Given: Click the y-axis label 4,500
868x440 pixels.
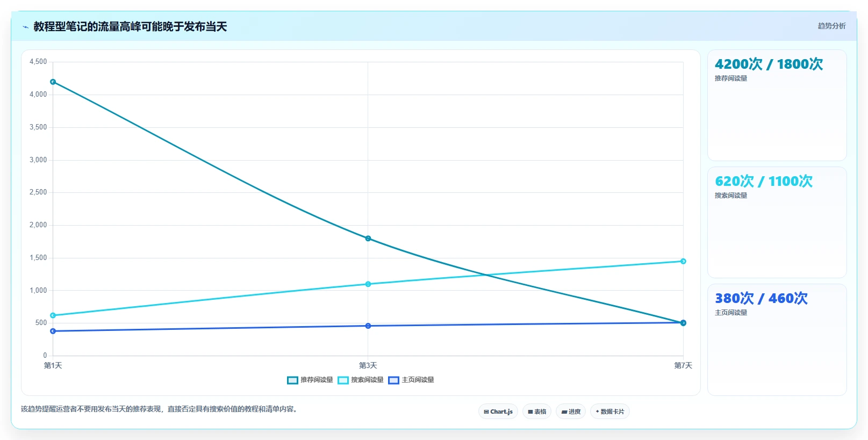Looking at the screenshot, I should pyautogui.click(x=38, y=62).
